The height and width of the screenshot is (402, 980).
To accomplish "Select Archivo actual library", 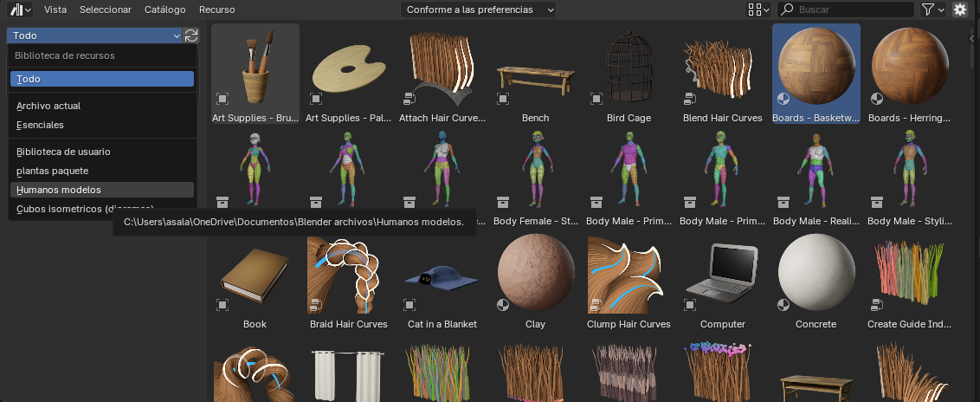I will point(102,106).
